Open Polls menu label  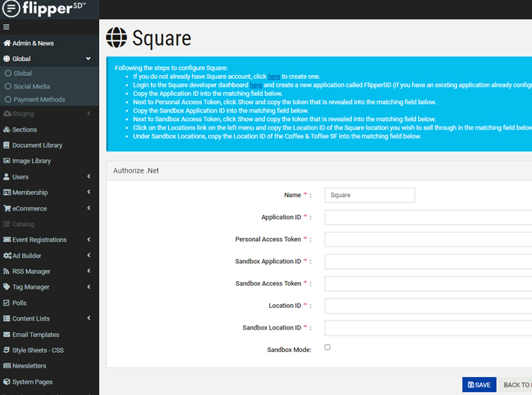coord(19,303)
